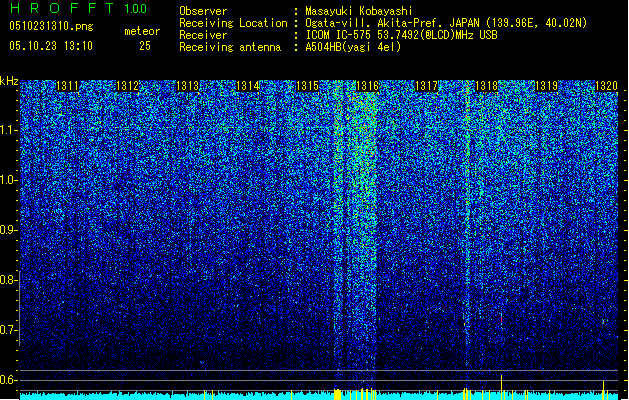Image resolution: width=629 pixels, height=400 pixels.
Task: Click the 0.9 kHz axis label
Action: (x=8, y=230)
